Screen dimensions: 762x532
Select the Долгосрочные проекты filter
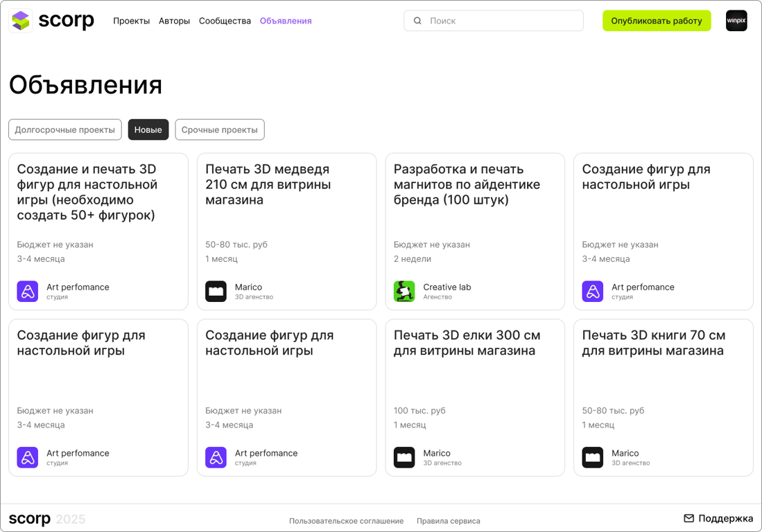pos(65,130)
